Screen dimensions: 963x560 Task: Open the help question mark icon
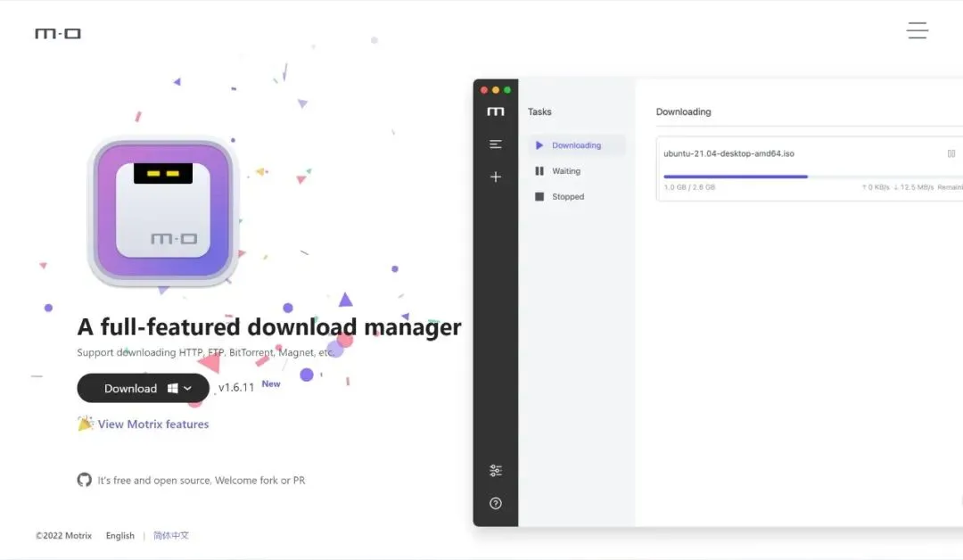point(496,504)
